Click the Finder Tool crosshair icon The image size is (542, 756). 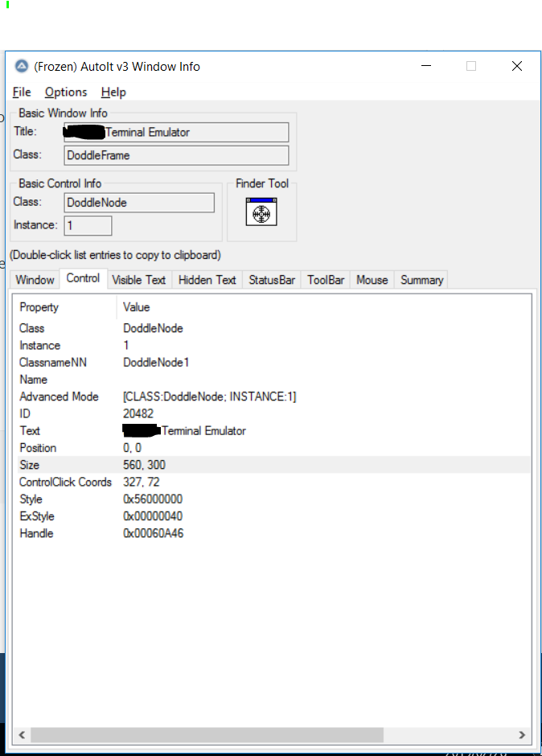[261, 213]
